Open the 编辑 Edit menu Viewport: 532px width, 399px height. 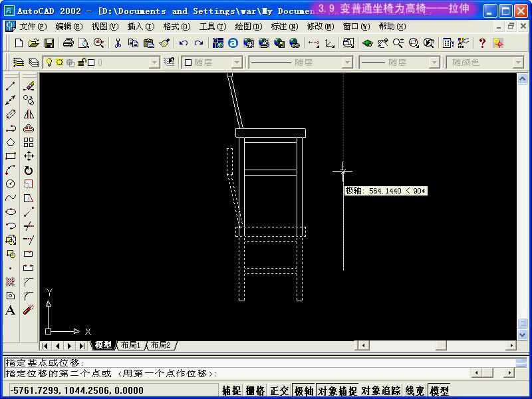coord(69,27)
